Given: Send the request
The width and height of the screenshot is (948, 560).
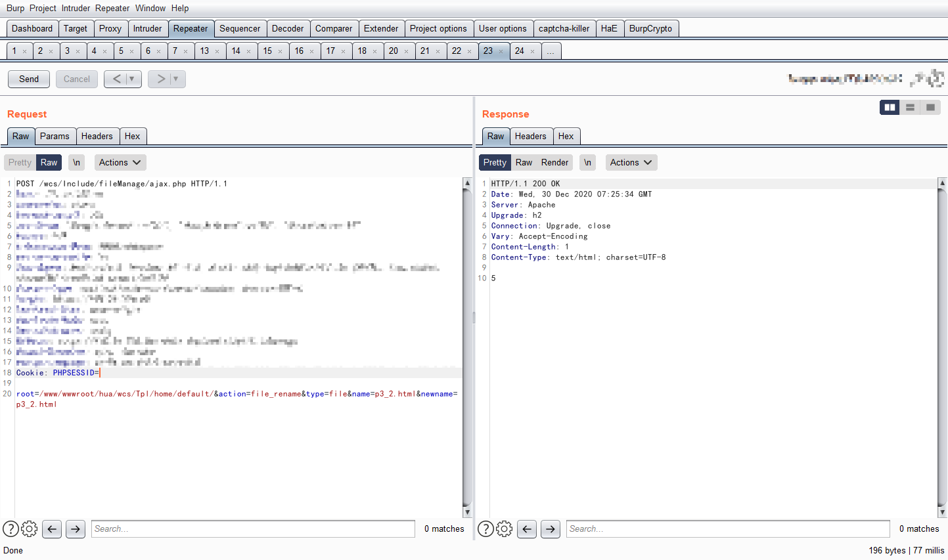Looking at the screenshot, I should pos(29,79).
